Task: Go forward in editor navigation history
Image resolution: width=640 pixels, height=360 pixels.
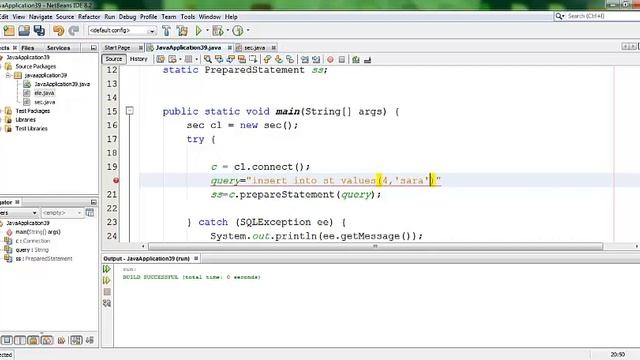Action: [x=188, y=60]
